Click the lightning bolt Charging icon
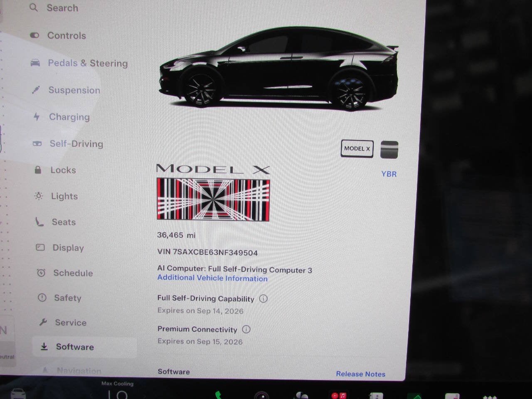 coord(37,117)
